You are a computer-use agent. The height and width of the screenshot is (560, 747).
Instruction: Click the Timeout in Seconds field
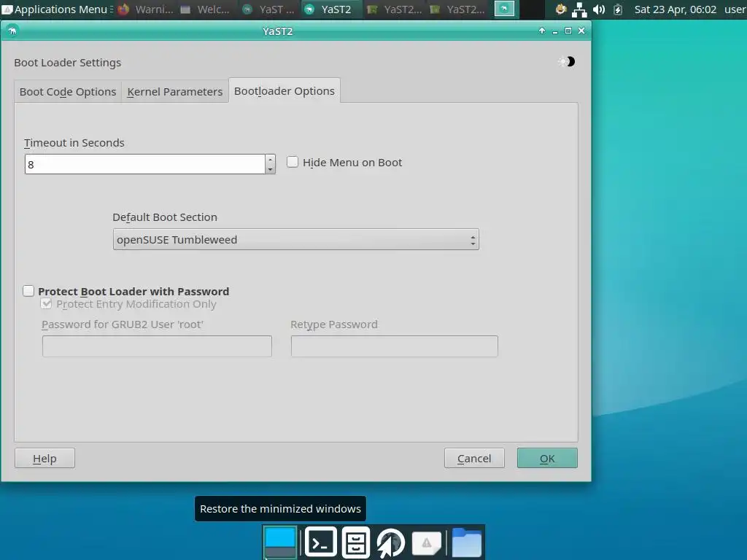click(145, 164)
